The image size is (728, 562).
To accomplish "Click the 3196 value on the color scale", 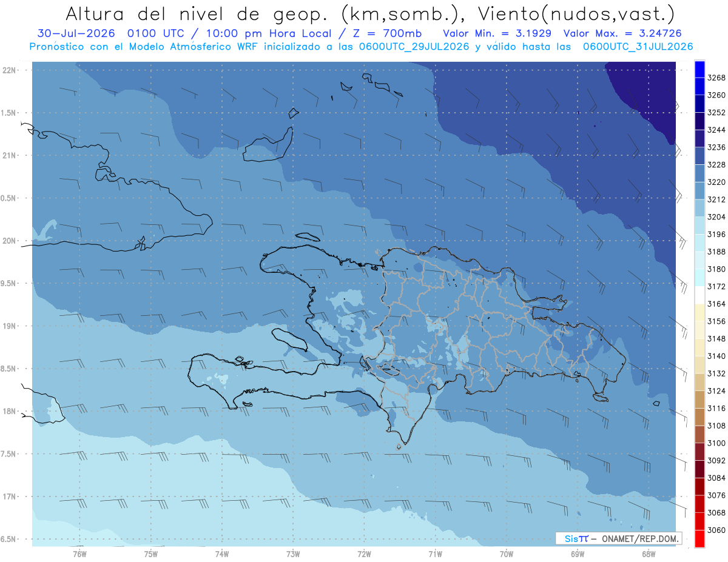I will (x=716, y=235).
